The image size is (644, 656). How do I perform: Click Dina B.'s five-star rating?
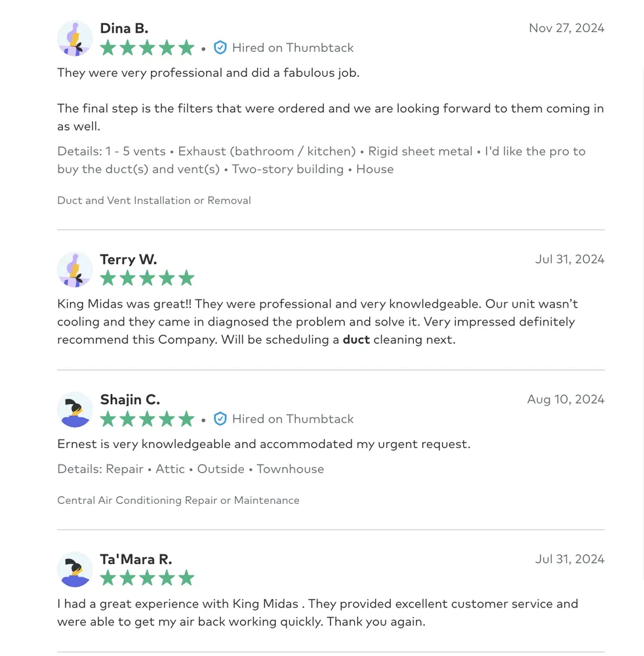(x=147, y=48)
